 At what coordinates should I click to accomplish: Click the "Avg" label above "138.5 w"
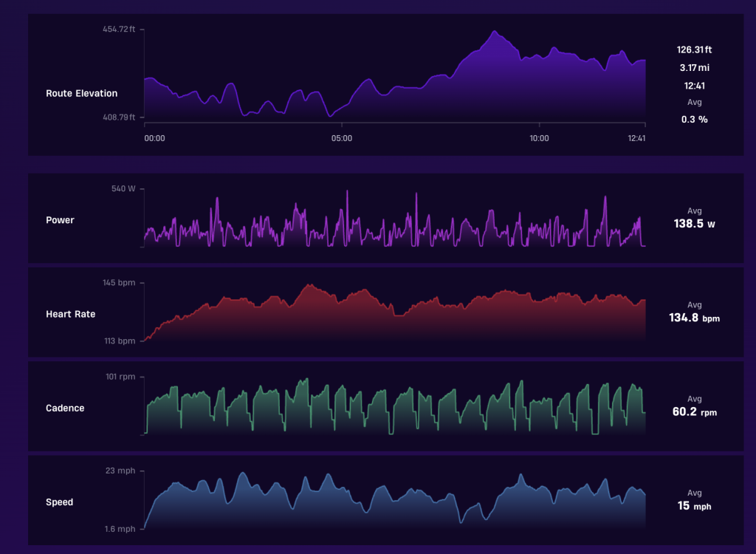(694, 211)
